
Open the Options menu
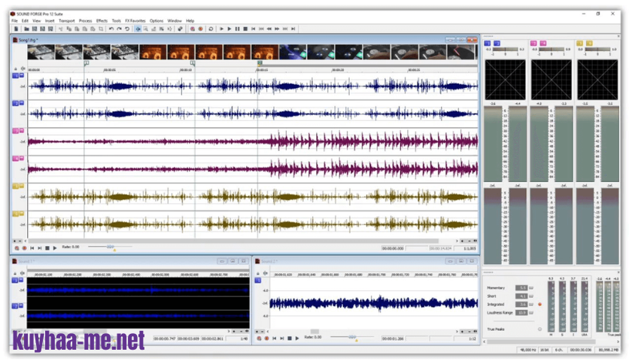(x=156, y=20)
